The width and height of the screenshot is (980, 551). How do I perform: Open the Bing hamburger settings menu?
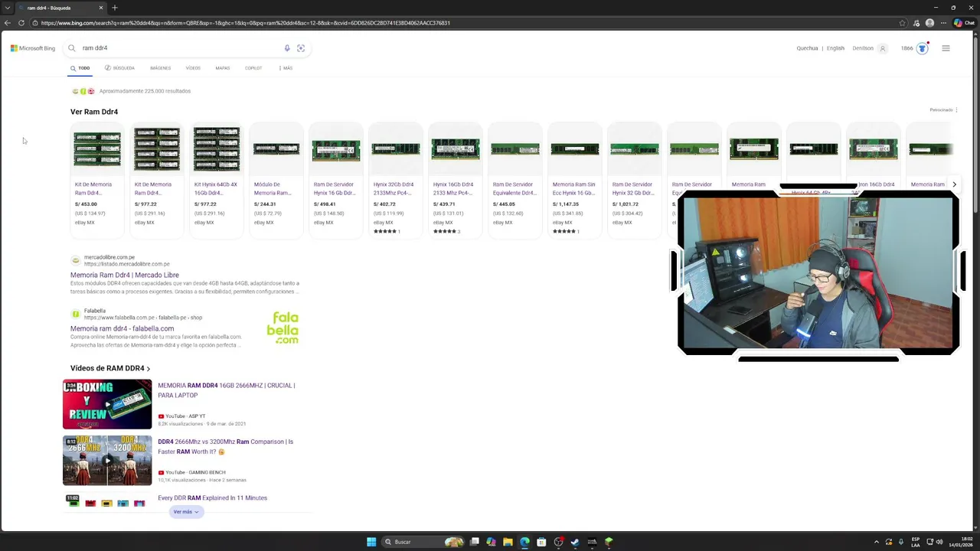pos(946,48)
